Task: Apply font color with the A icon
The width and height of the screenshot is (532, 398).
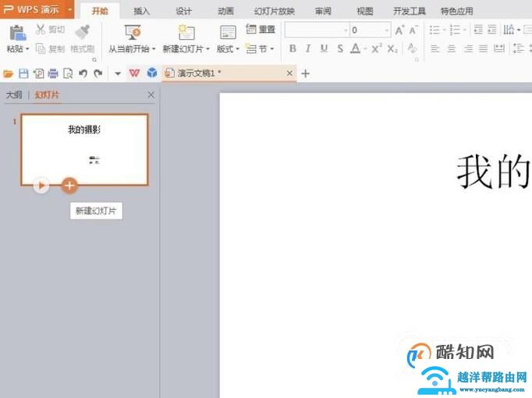Action: click(x=355, y=49)
